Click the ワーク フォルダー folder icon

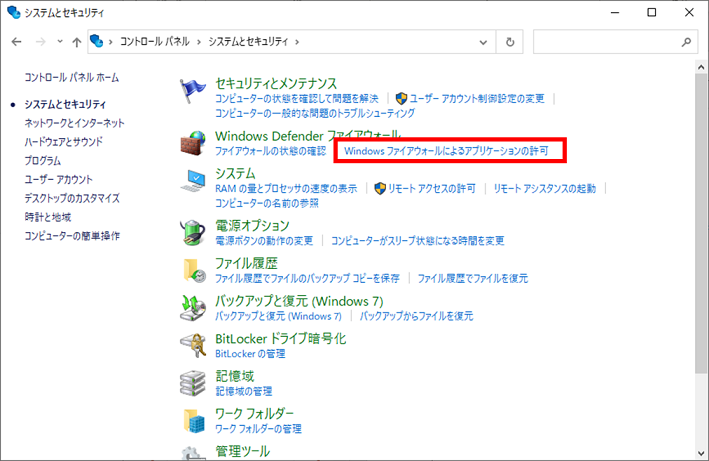(194, 421)
